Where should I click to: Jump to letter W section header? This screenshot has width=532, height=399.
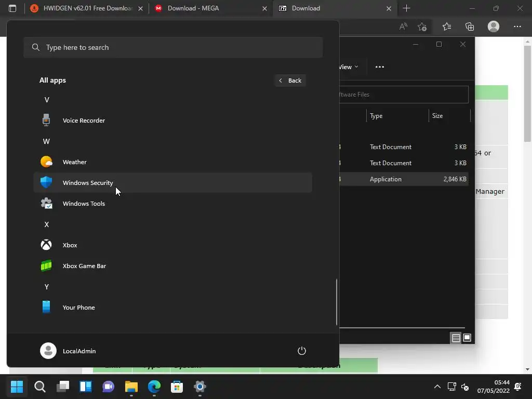click(46, 141)
